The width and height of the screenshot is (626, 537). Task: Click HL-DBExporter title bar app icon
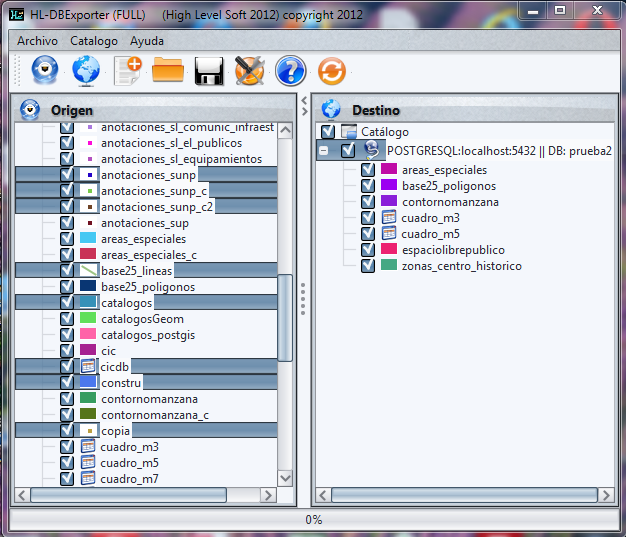(x=17, y=15)
